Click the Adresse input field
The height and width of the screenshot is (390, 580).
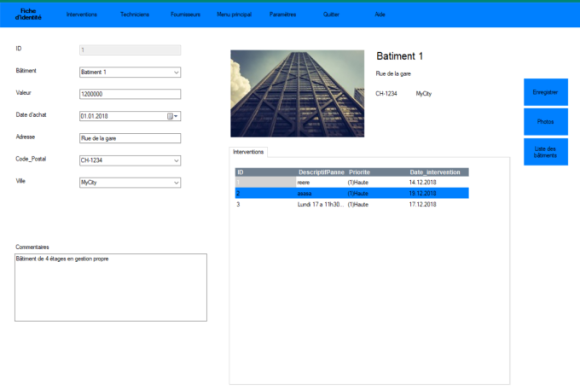(x=130, y=138)
